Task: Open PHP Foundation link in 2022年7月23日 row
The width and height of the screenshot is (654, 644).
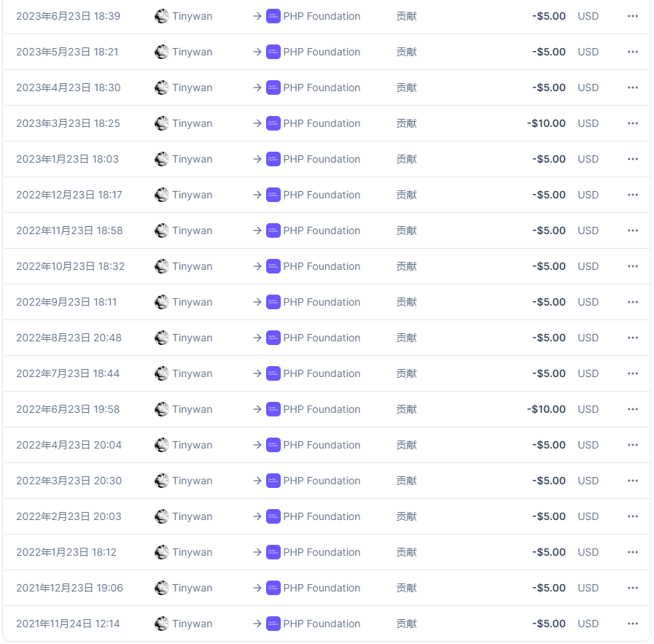Action: coord(322,373)
